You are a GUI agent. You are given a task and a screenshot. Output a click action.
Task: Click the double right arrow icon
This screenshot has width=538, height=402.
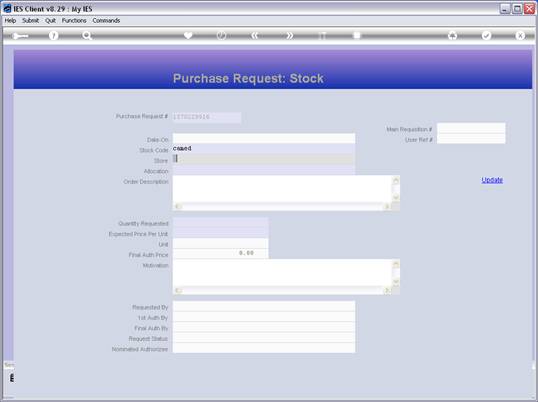click(290, 36)
